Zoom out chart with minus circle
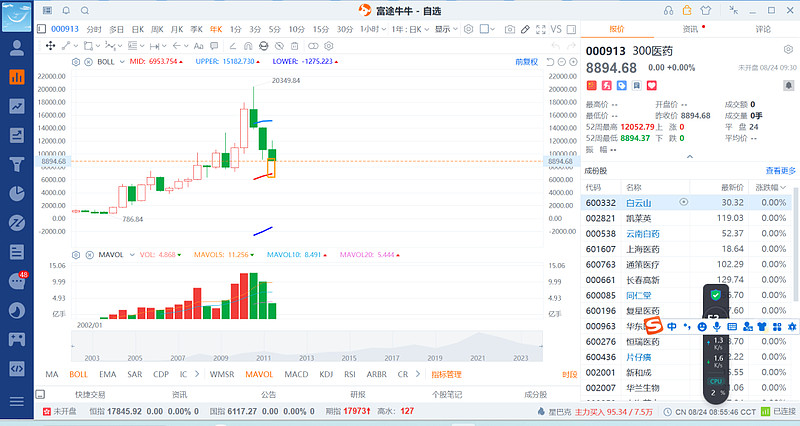This screenshot has width=800, height=426. pos(562,62)
